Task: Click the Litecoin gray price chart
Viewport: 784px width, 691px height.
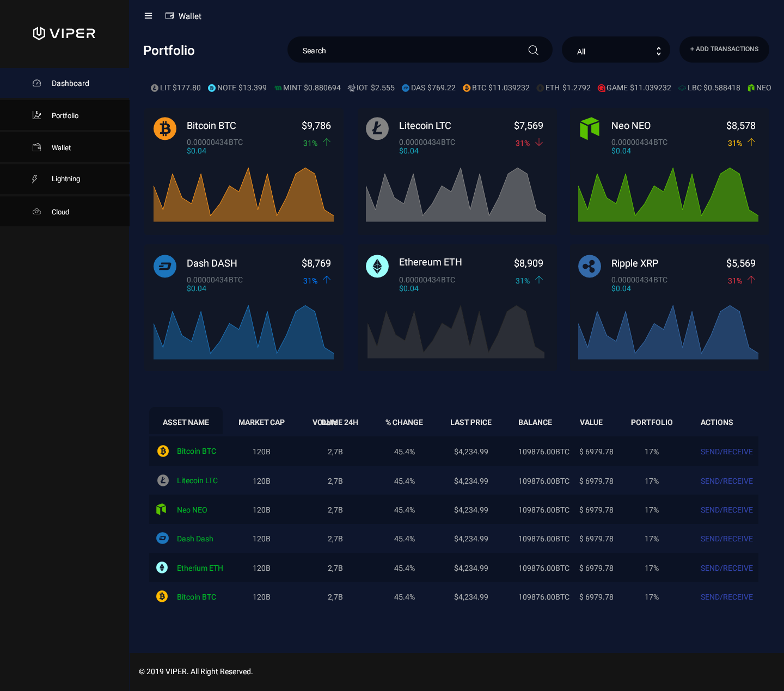Action: point(456,194)
